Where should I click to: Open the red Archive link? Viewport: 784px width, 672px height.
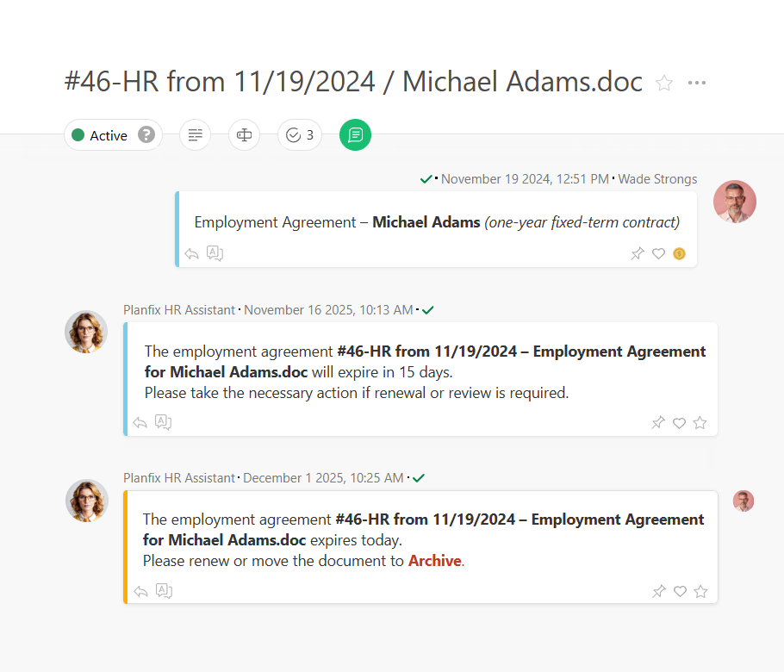click(434, 560)
